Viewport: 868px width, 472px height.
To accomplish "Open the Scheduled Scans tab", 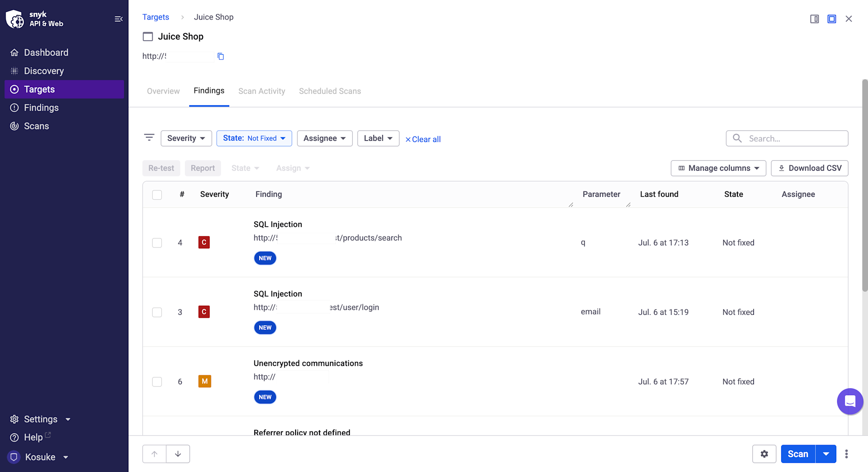I will click(330, 91).
